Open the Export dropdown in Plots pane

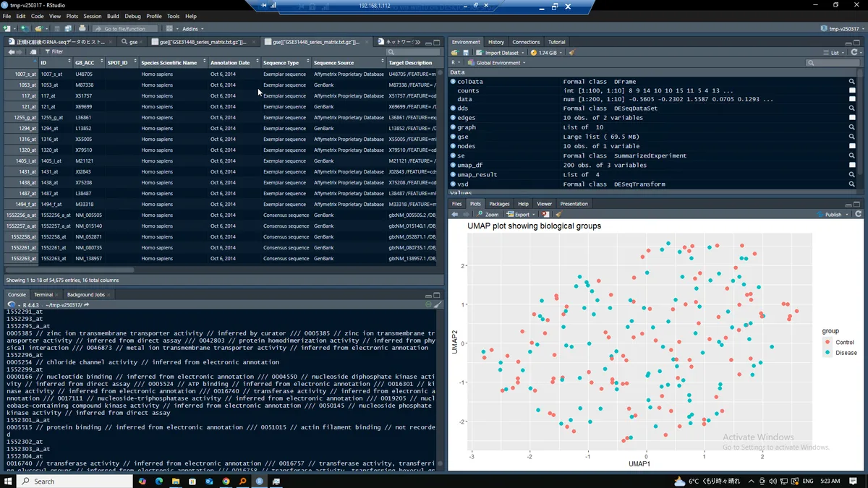coord(520,215)
